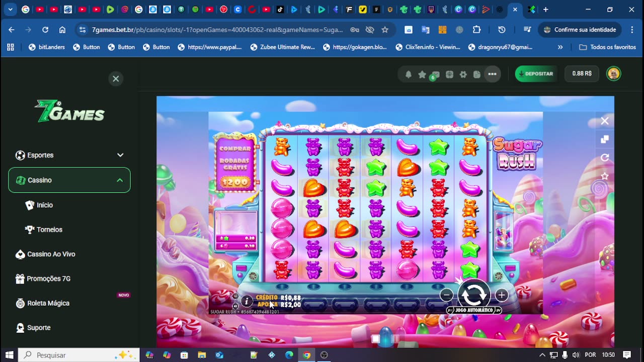Click the settings gear in site header
Viewport: 644px width, 362px height.
[463, 74]
